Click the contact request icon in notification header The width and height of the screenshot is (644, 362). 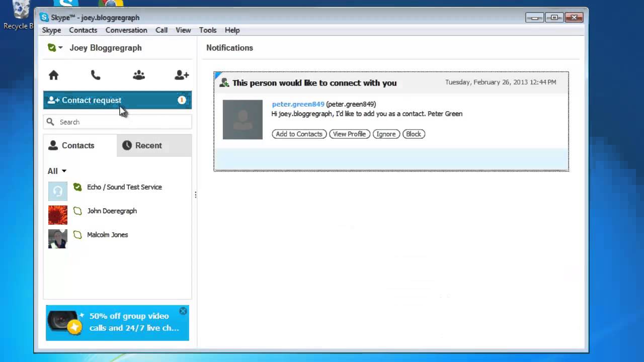(224, 83)
